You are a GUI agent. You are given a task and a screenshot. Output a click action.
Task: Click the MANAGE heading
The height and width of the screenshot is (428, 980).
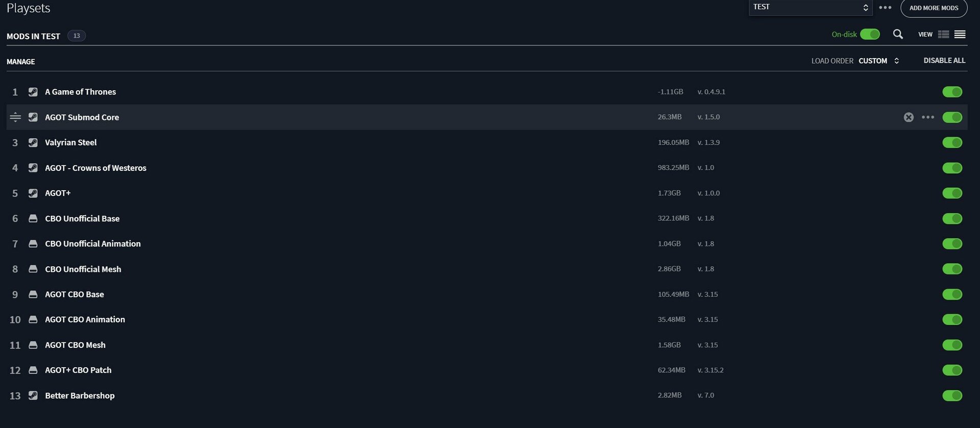pyautogui.click(x=21, y=62)
